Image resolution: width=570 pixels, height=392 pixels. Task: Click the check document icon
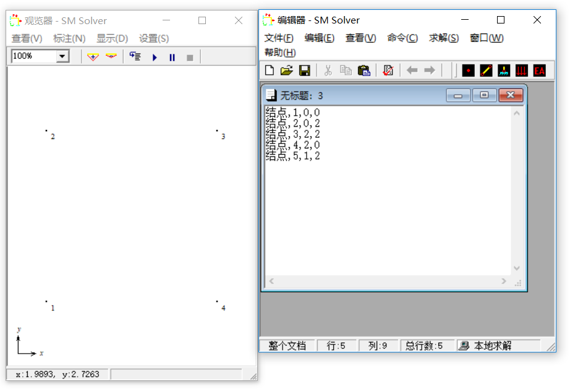click(x=388, y=70)
